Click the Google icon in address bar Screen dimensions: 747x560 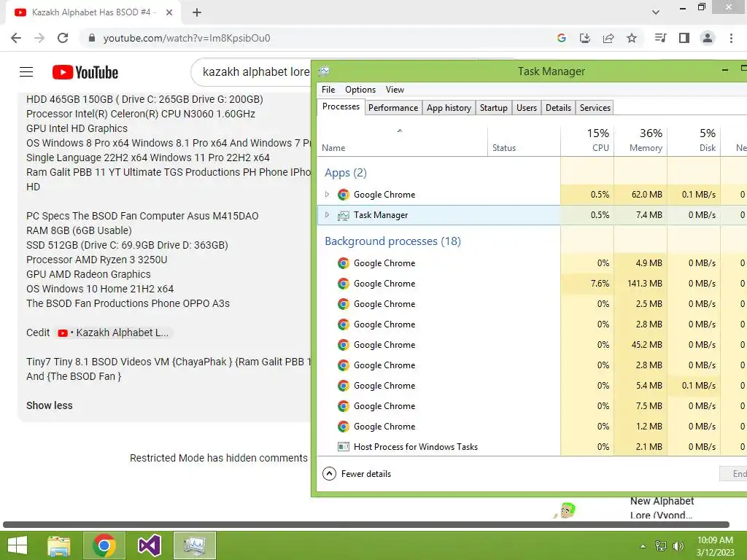(x=562, y=38)
